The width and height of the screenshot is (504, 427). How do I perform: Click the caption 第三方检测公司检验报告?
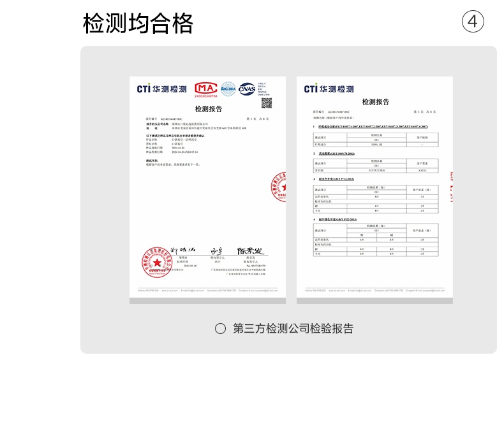[x=293, y=328]
